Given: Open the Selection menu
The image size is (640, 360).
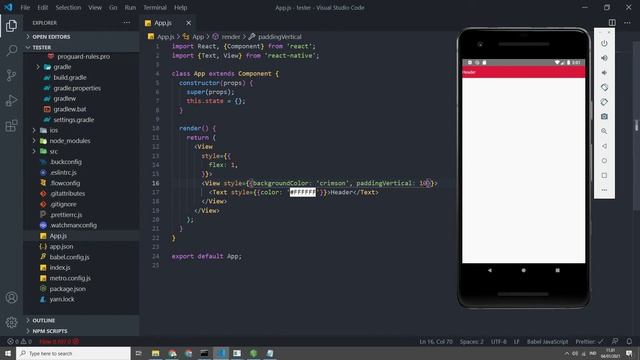Looking at the screenshot, I should 68,7.
